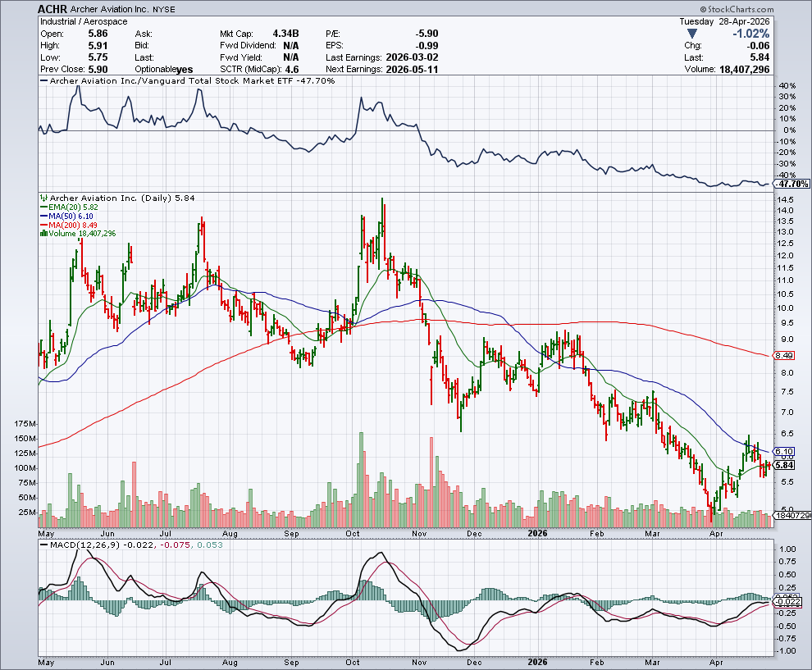Click the ACHR ticker symbol
The height and width of the screenshot is (670, 812).
52,9
